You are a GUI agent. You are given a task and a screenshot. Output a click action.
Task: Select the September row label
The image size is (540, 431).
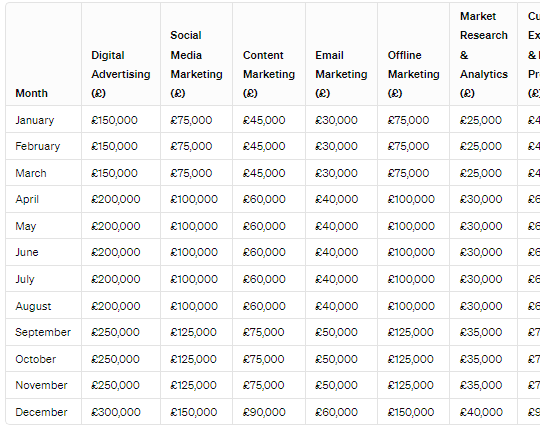[43, 332]
